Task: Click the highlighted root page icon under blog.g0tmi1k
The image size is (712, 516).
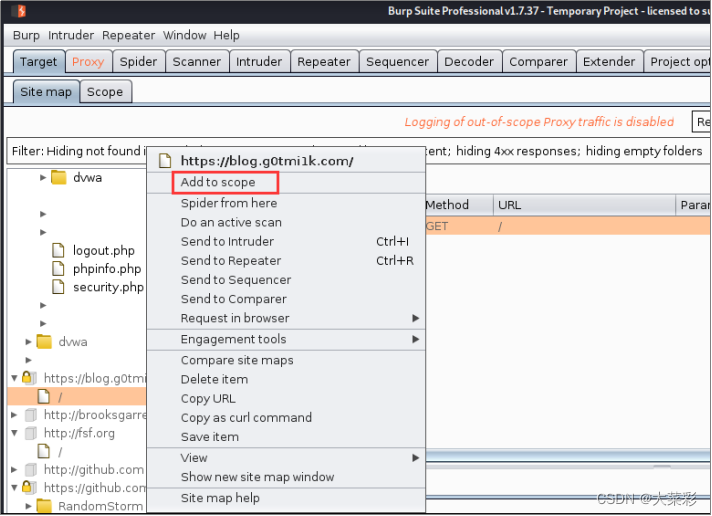Action: 44,397
